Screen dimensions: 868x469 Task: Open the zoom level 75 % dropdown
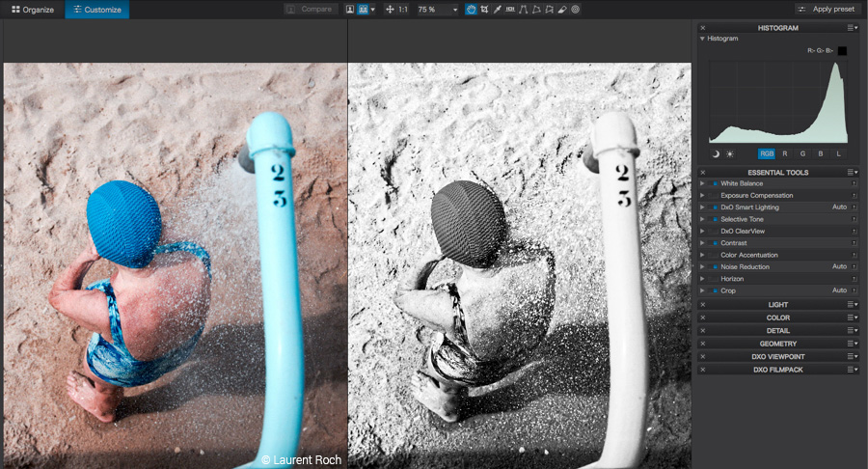[438, 10]
